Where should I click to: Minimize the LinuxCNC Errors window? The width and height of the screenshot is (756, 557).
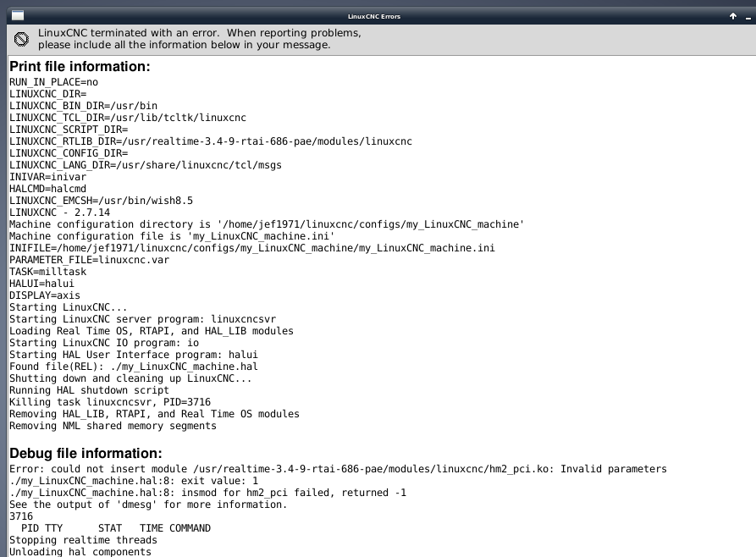pyautogui.click(x=748, y=19)
